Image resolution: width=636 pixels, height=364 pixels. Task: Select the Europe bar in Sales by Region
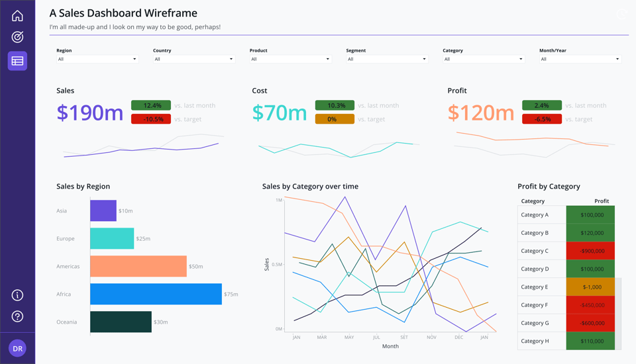click(112, 238)
